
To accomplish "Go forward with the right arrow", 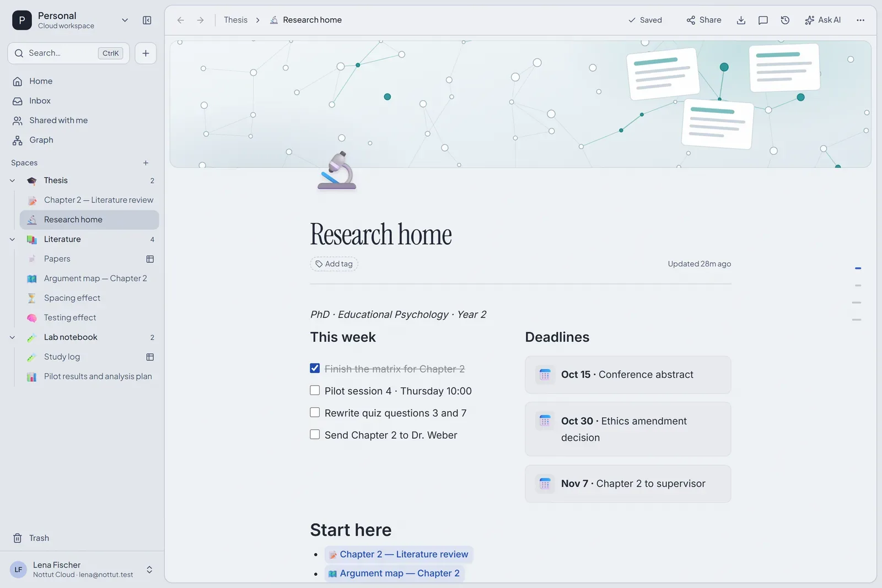I will click(x=201, y=20).
